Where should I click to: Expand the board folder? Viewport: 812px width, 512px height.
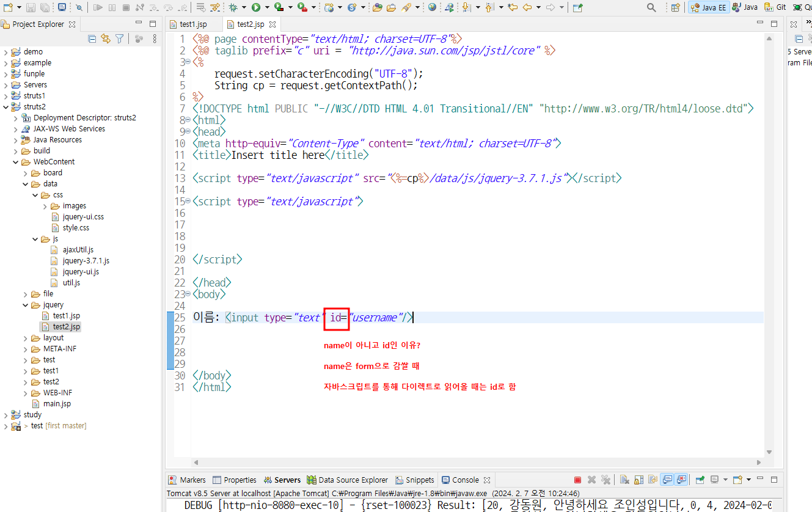coord(26,173)
